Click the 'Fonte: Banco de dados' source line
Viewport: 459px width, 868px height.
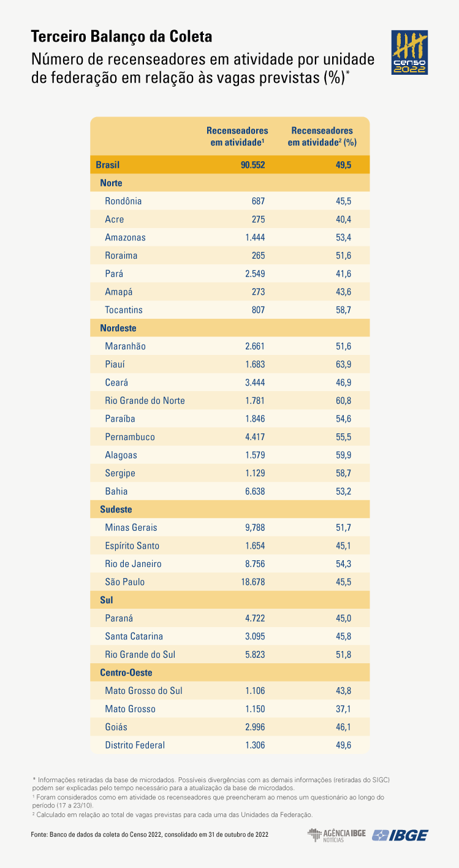pos(149,835)
